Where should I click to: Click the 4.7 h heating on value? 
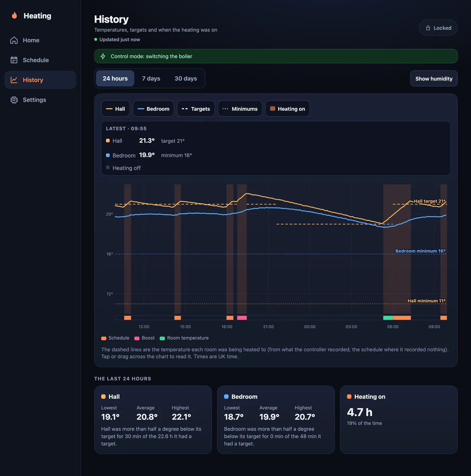tap(360, 412)
